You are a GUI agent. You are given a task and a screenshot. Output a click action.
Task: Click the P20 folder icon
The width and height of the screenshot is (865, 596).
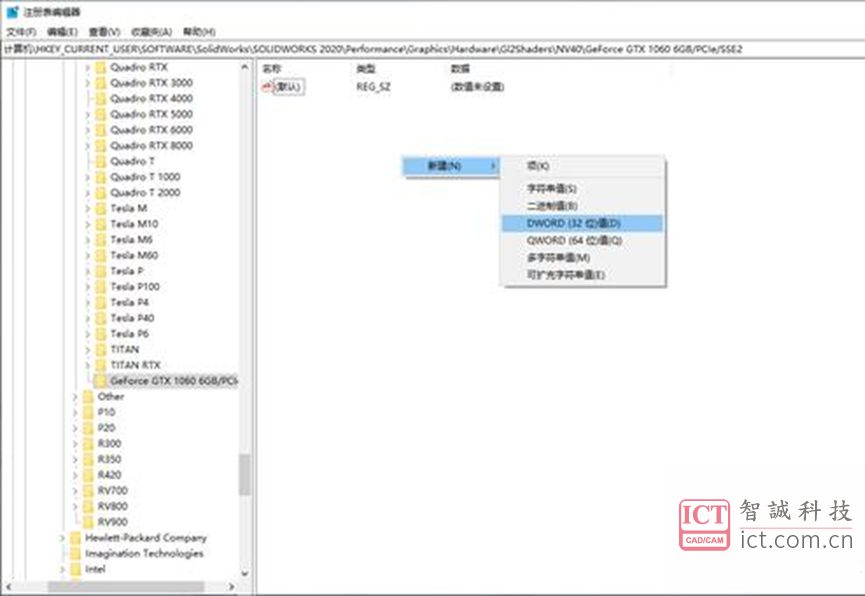tap(88, 428)
